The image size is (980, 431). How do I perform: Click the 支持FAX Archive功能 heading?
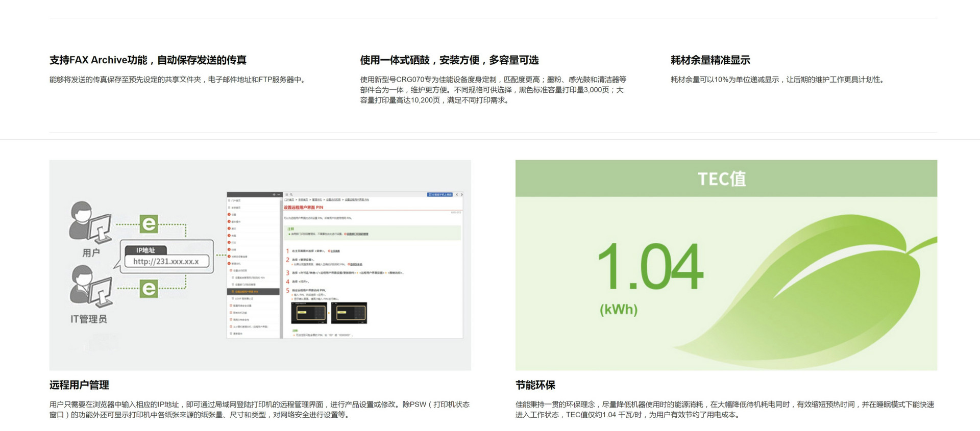click(x=148, y=60)
